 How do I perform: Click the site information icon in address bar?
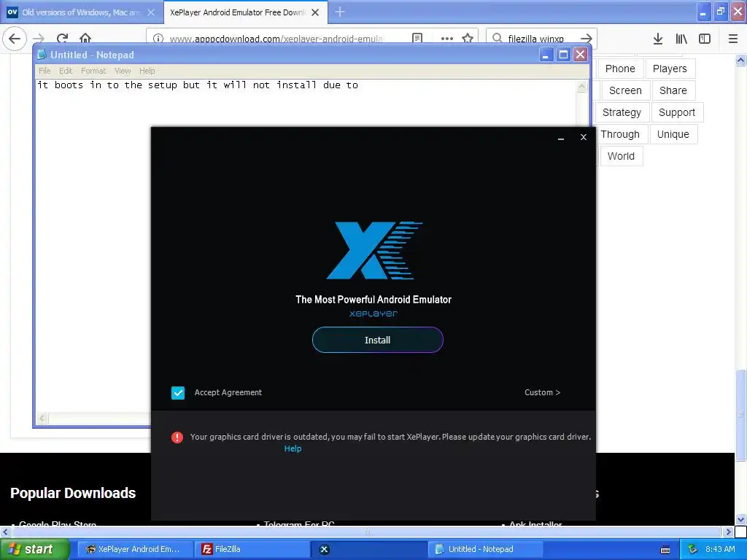158,38
